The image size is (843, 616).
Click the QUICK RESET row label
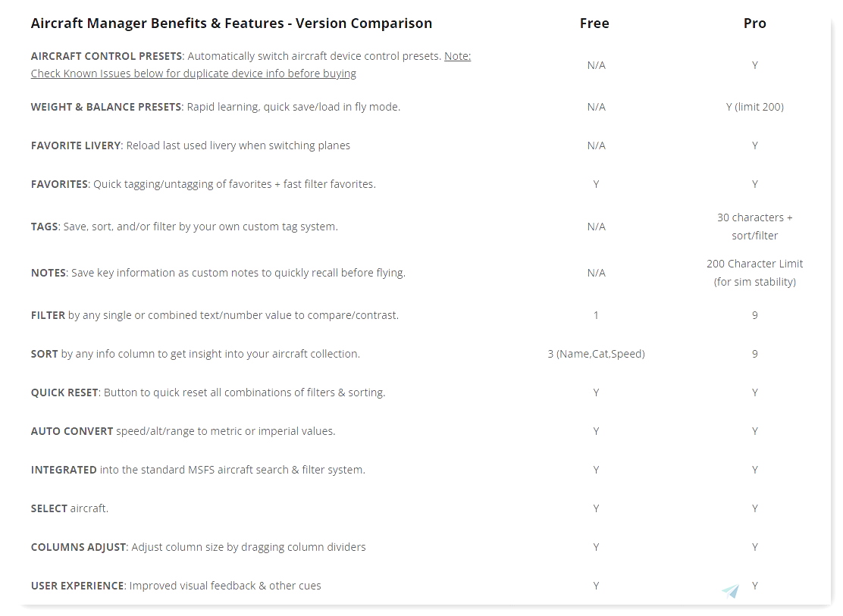[x=64, y=392]
